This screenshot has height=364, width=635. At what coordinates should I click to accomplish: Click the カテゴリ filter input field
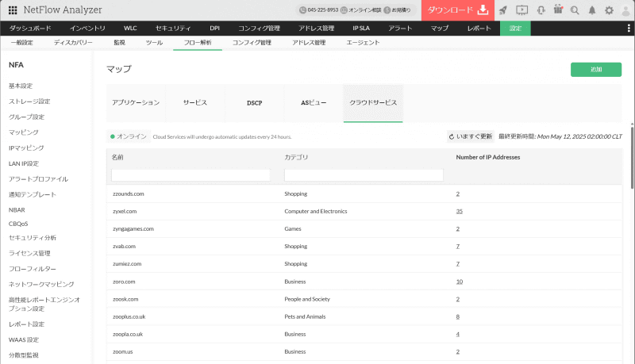click(x=364, y=175)
